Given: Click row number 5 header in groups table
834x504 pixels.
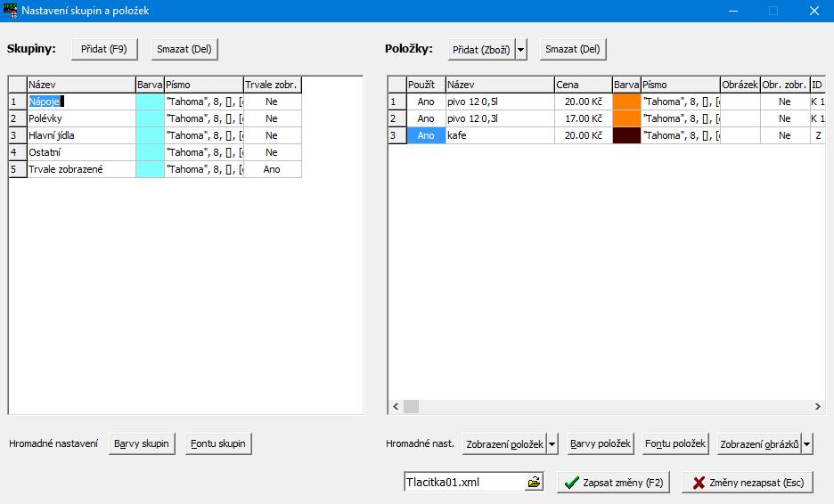Looking at the screenshot, I should (18, 169).
